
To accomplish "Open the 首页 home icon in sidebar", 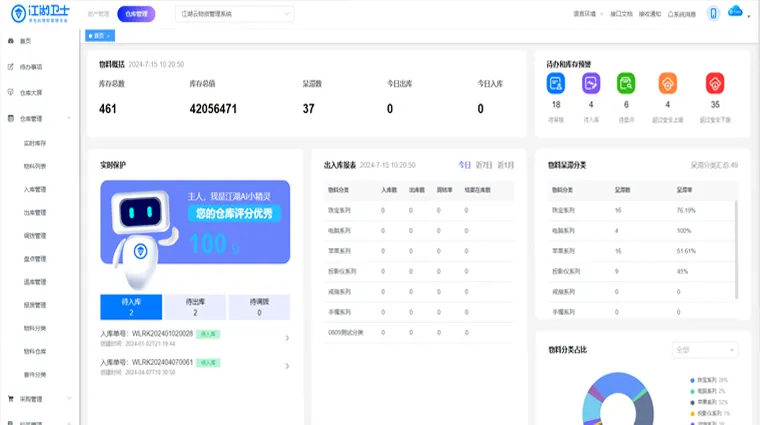I will pos(11,41).
